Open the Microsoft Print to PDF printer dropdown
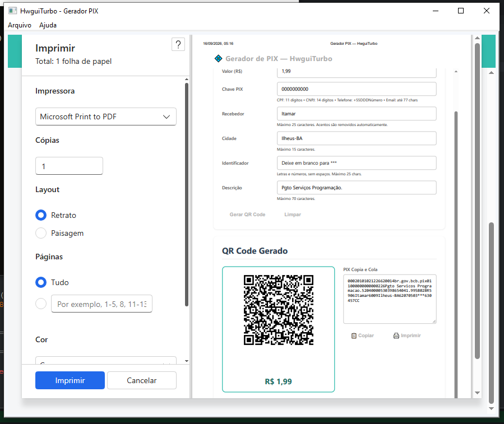504x424 pixels. [106, 117]
